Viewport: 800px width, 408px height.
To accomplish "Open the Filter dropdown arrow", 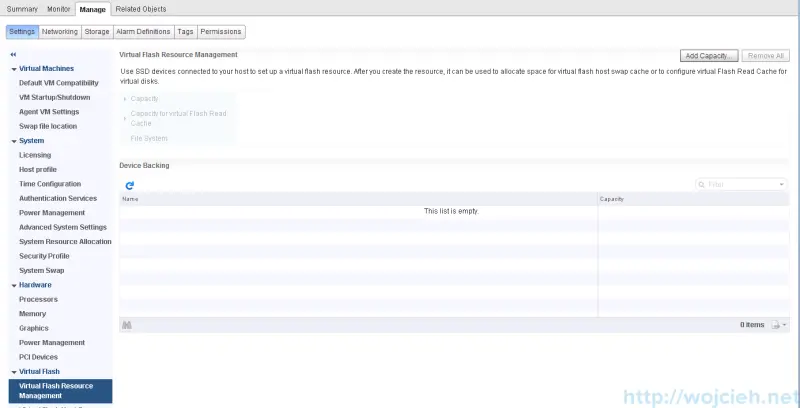I will [x=781, y=185].
